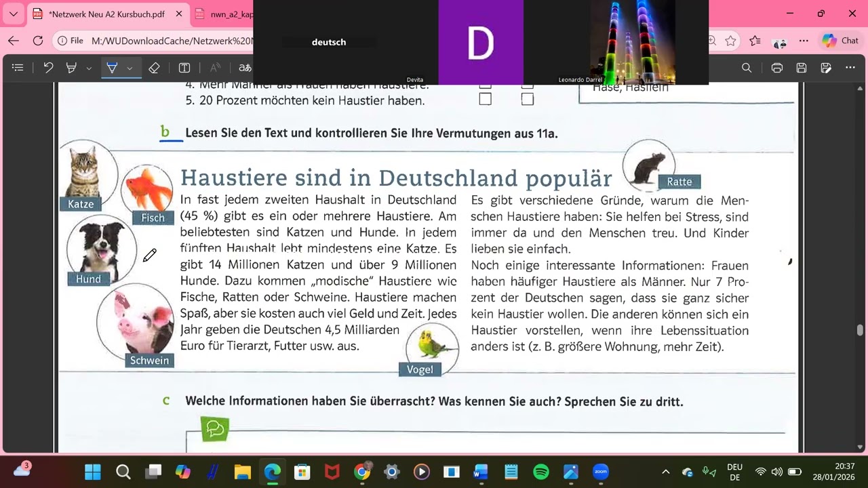Open Google Chrome from the taskbar
868x488 pixels.
(x=362, y=472)
